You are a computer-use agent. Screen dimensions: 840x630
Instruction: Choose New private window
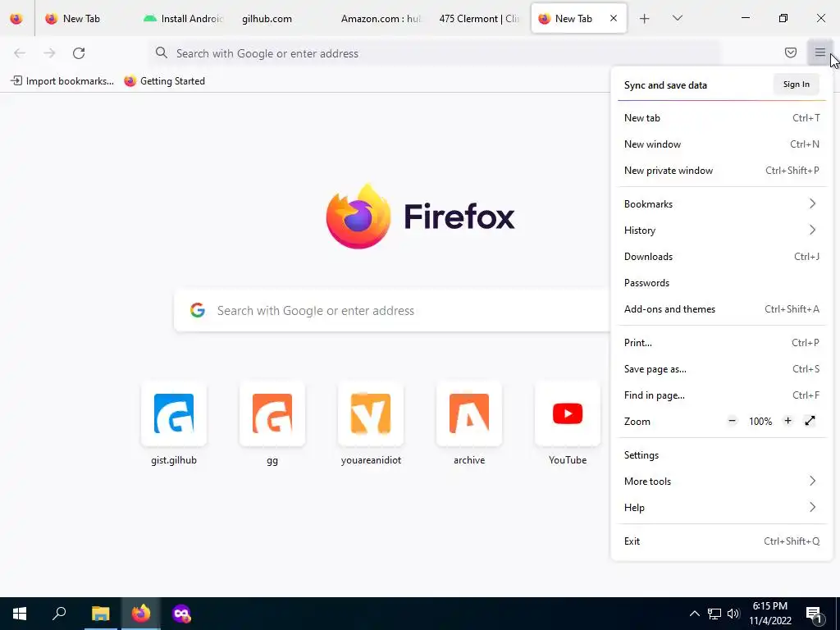point(722,171)
